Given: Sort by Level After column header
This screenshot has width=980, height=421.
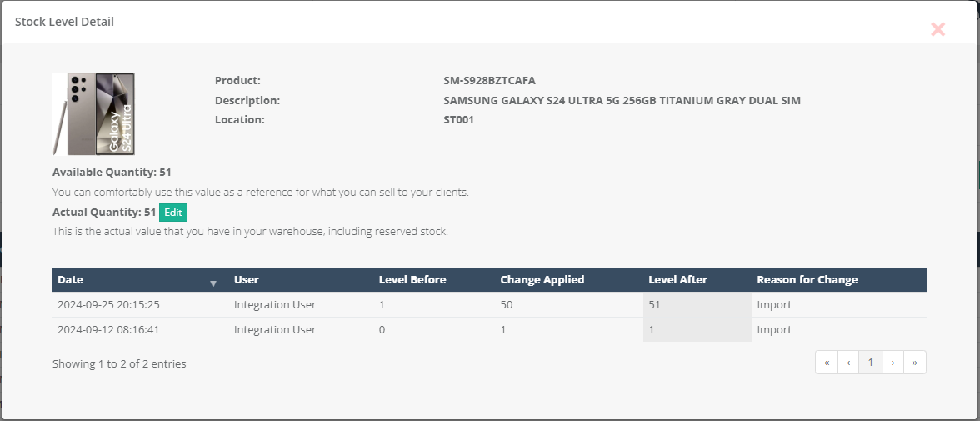Looking at the screenshot, I should pos(677,280).
